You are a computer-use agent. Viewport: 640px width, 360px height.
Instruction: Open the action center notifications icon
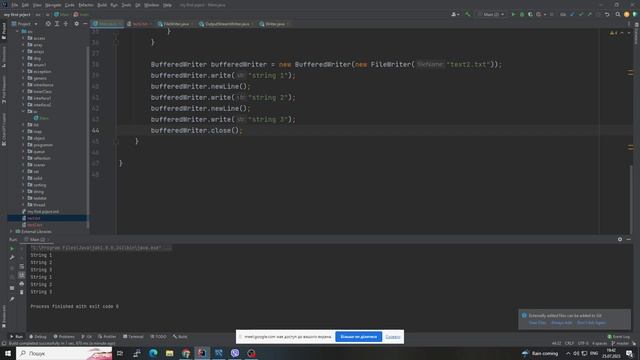pos(629,353)
